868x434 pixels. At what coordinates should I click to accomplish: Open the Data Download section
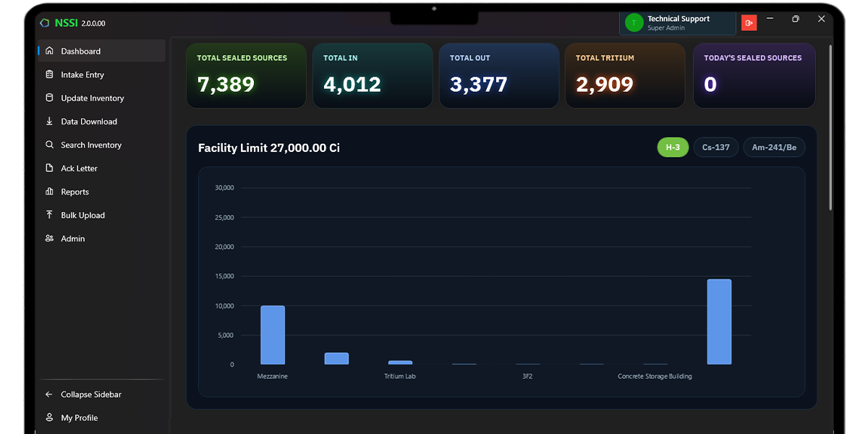(102, 122)
